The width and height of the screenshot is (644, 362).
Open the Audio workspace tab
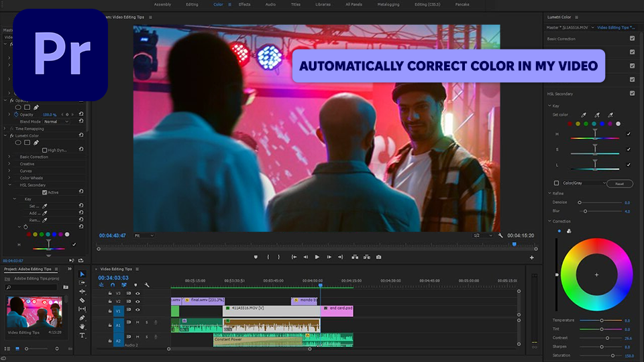pos(270,4)
